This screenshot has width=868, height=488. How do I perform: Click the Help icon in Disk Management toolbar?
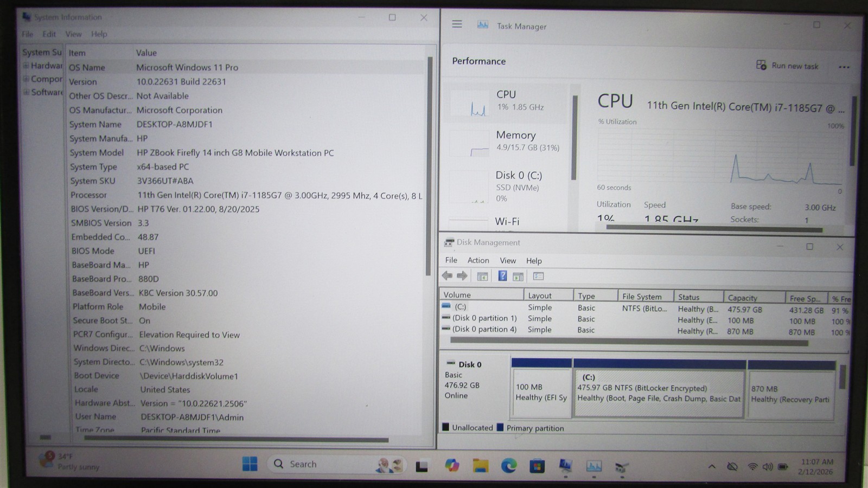point(502,276)
